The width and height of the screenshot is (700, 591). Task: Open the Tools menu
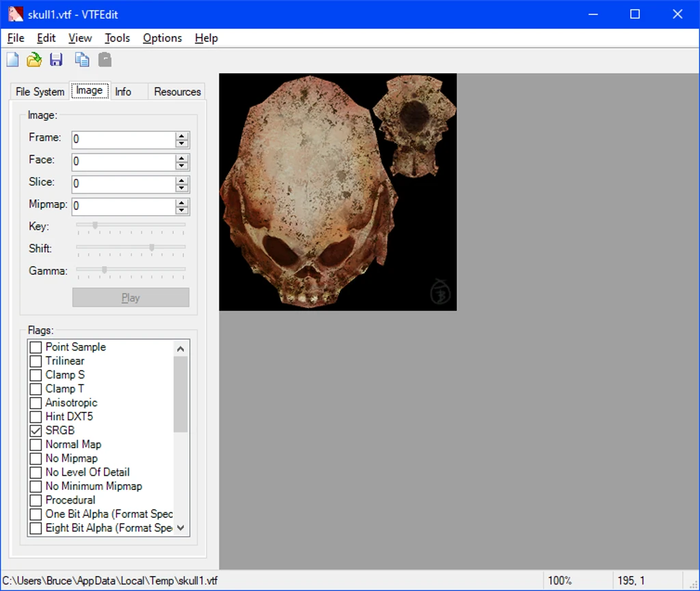pyautogui.click(x=118, y=38)
